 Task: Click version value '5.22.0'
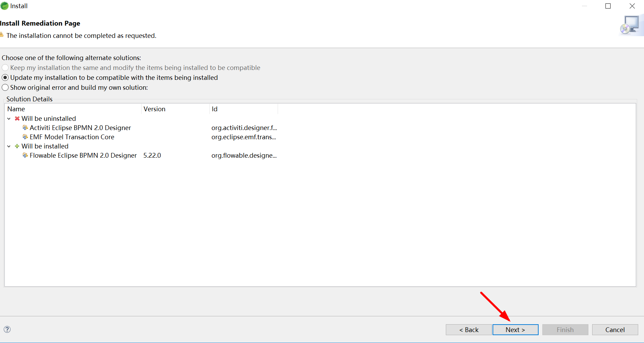152,155
